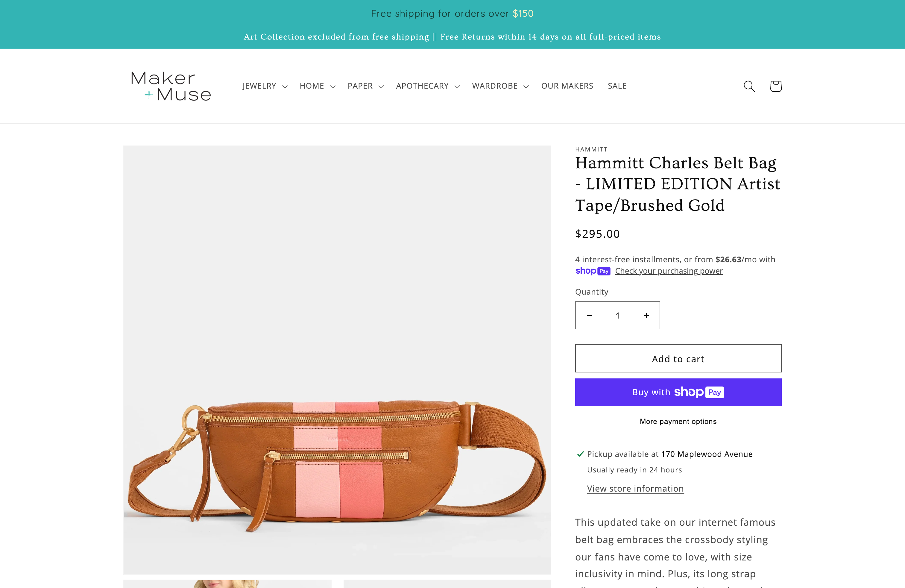Open the main belt bag product image
The width and height of the screenshot is (905, 588).
point(337,360)
